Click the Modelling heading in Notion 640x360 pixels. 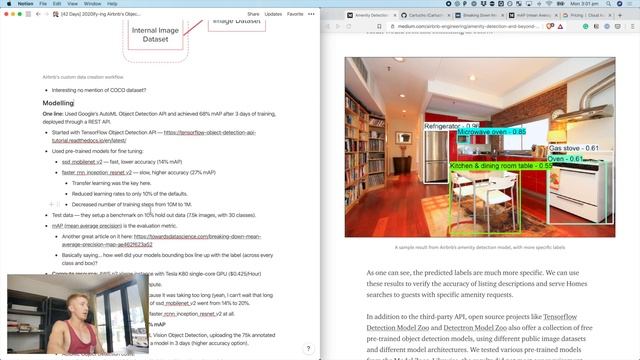(58, 103)
